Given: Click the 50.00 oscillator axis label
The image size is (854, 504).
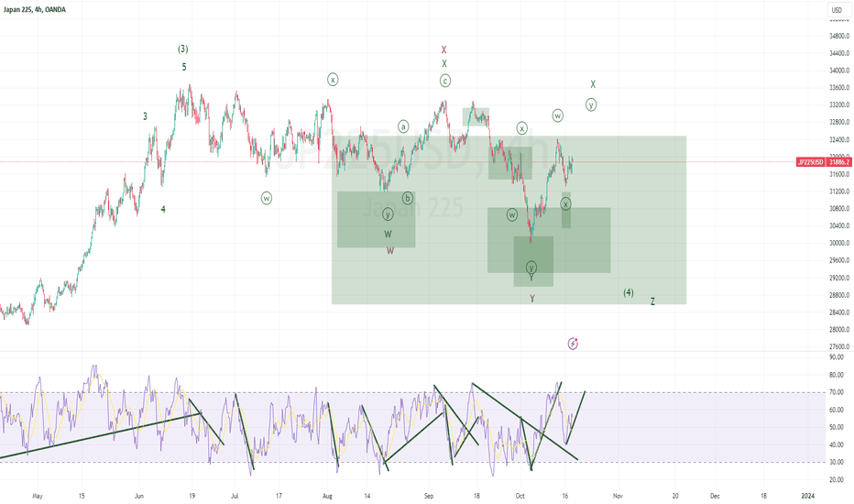Looking at the screenshot, I should [x=836, y=427].
